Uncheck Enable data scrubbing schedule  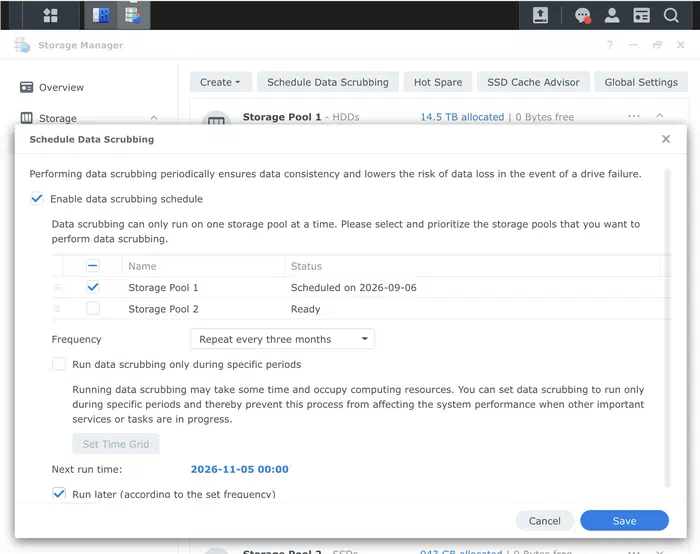coord(37,199)
